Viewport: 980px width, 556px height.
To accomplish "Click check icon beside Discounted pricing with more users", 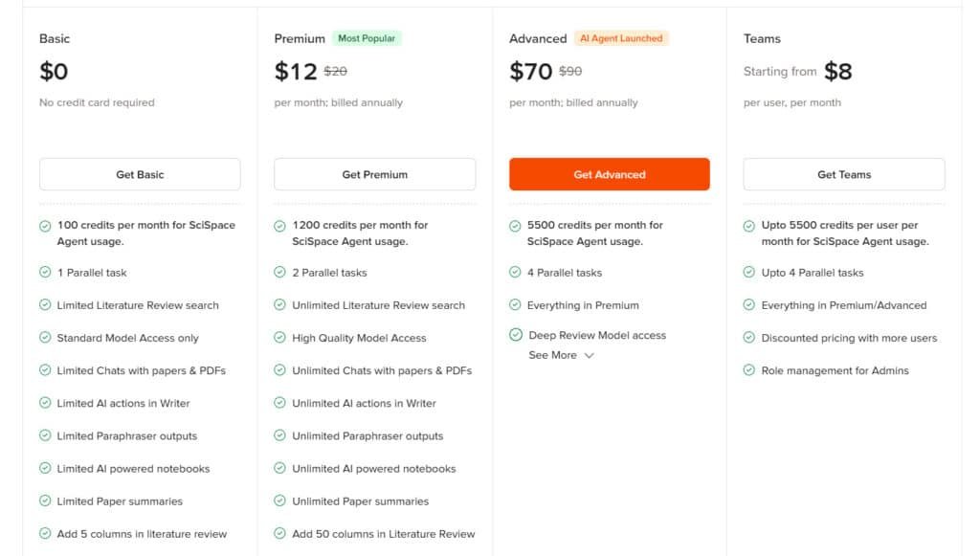I will [x=749, y=338].
